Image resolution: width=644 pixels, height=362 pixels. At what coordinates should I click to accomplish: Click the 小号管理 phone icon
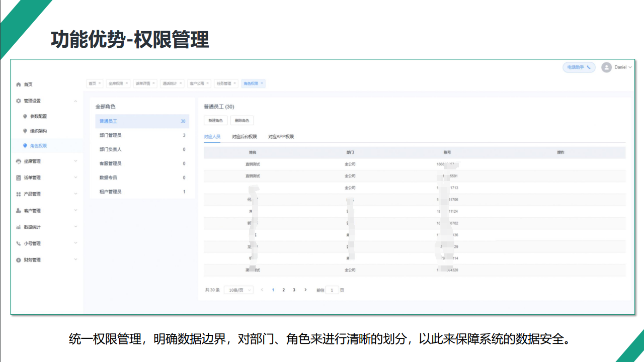19,243
